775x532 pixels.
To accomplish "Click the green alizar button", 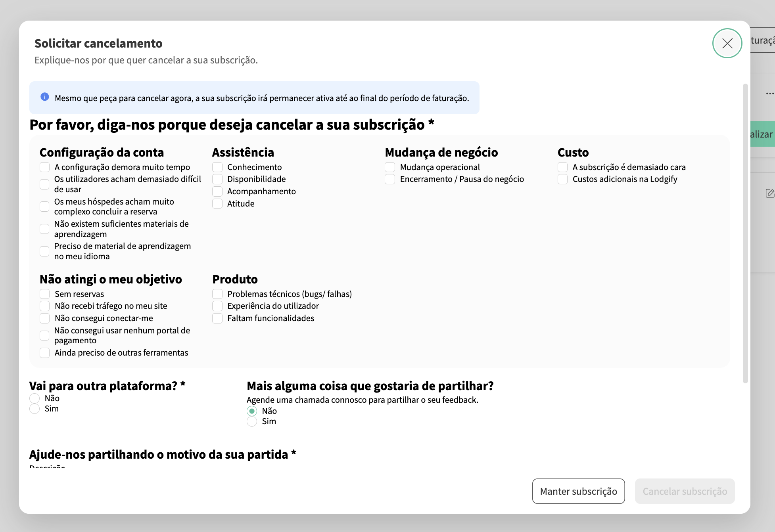I will tap(762, 134).
